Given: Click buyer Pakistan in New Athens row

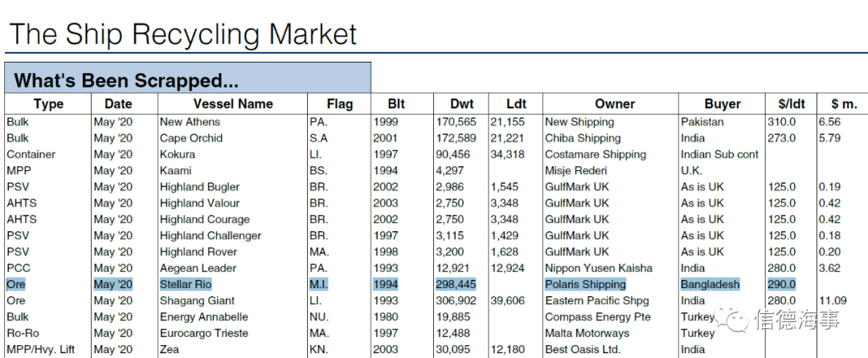Looking at the screenshot, I should 702,122.
